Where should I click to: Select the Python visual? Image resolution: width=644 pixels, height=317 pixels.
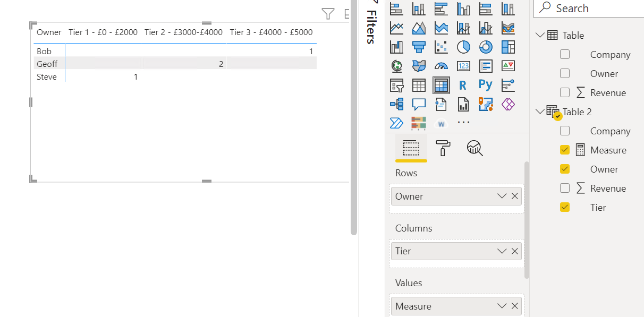pos(486,85)
